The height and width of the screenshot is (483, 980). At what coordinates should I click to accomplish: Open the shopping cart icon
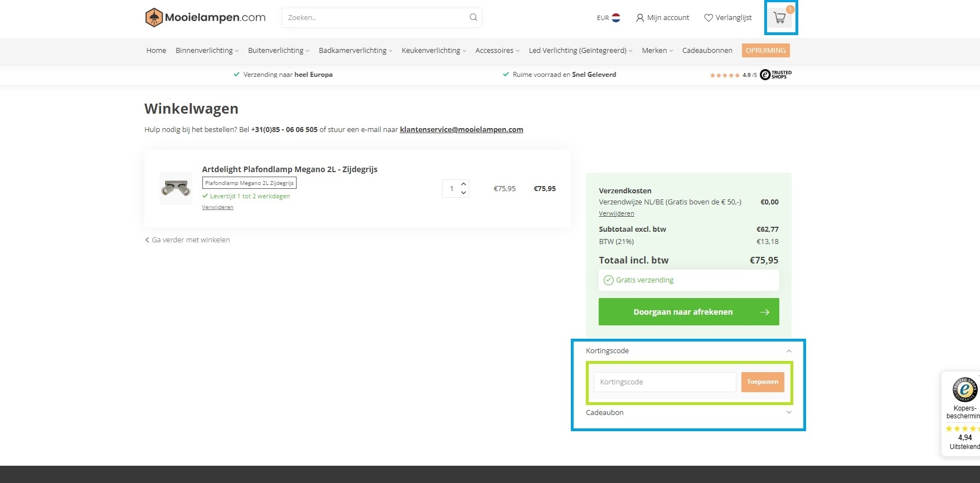780,18
